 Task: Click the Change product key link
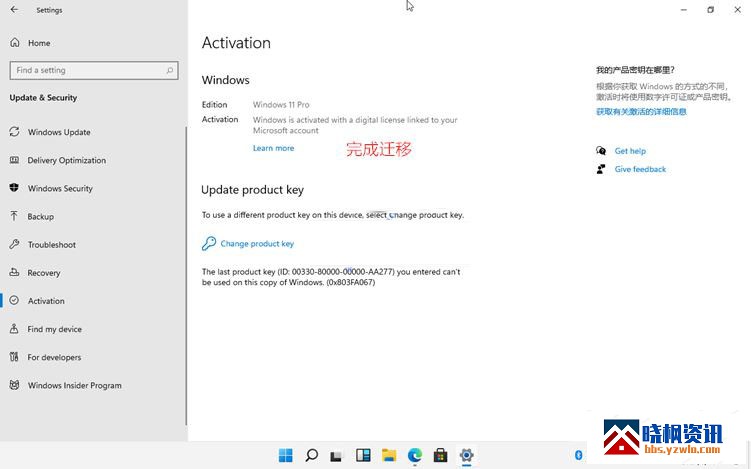[257, 244]
